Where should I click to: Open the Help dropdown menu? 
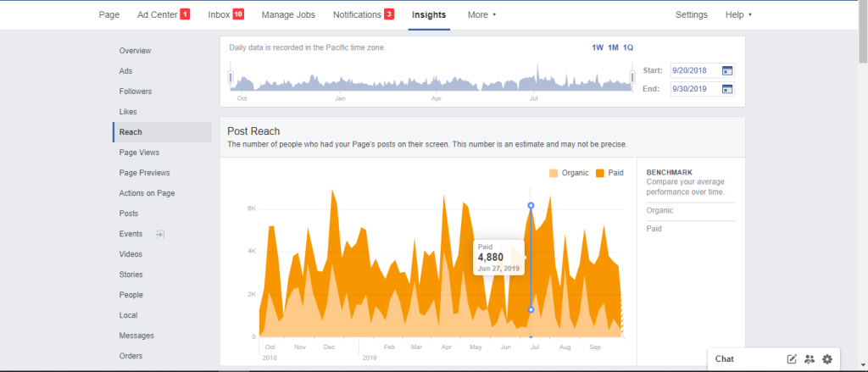737,14
